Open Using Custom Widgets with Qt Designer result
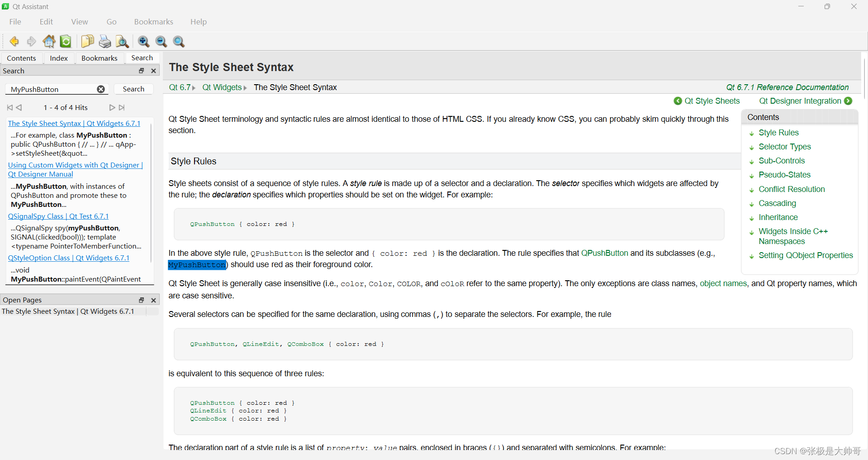 click(75, 169)
